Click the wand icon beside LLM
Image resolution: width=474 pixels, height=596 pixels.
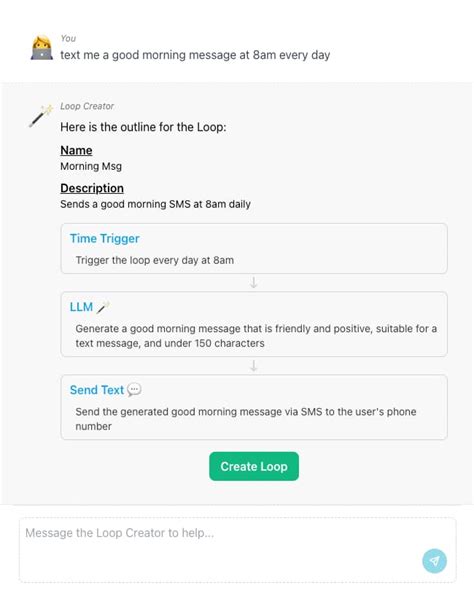point(103,307)
